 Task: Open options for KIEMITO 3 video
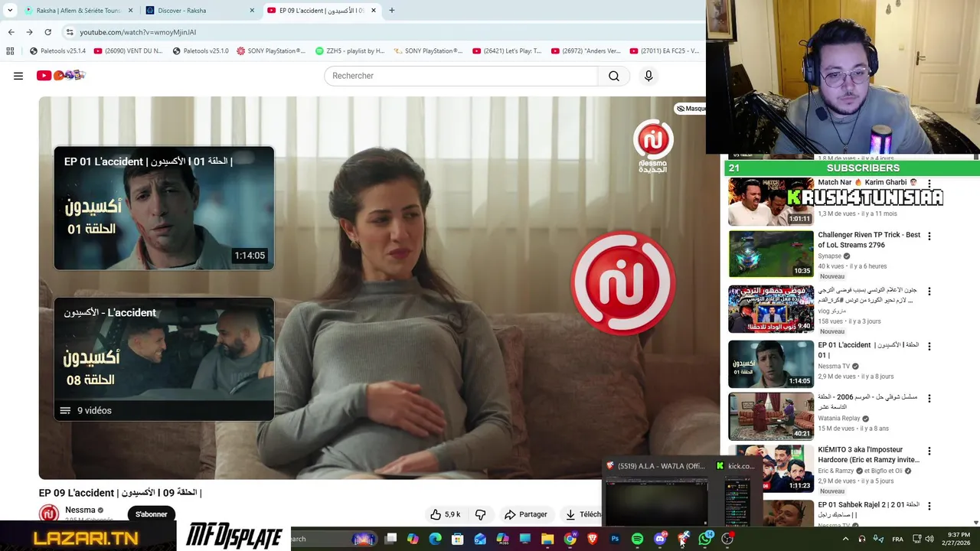point(929,452)
